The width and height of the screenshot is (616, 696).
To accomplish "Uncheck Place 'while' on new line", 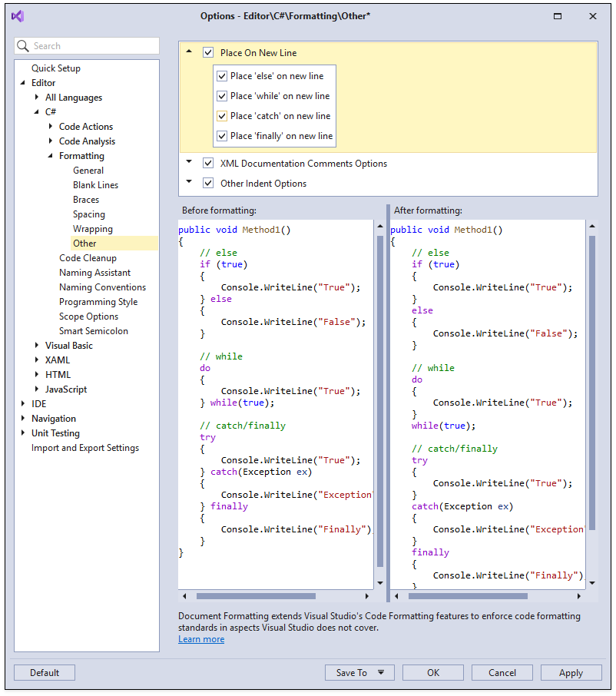I will (222, 96).
